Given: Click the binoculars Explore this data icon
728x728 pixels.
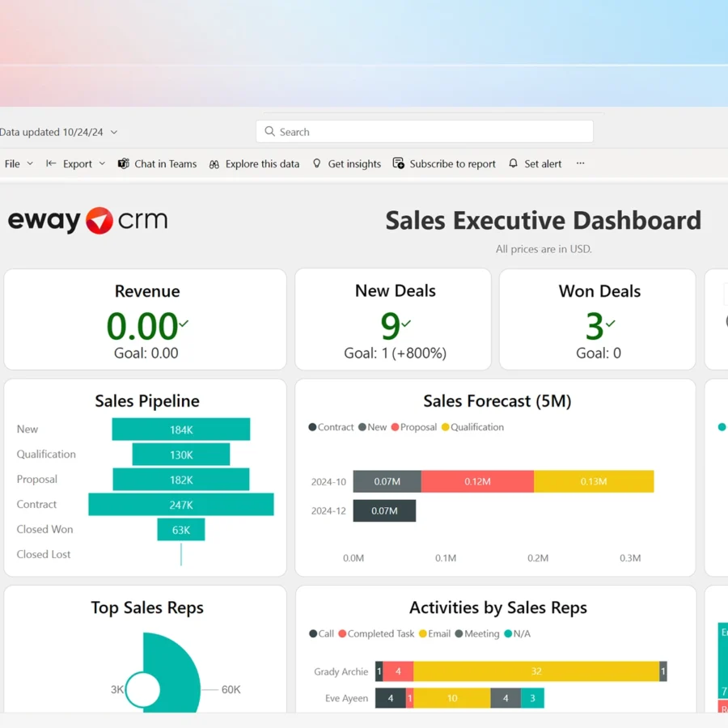Looking at the screenshot, I should click(214, 163).
